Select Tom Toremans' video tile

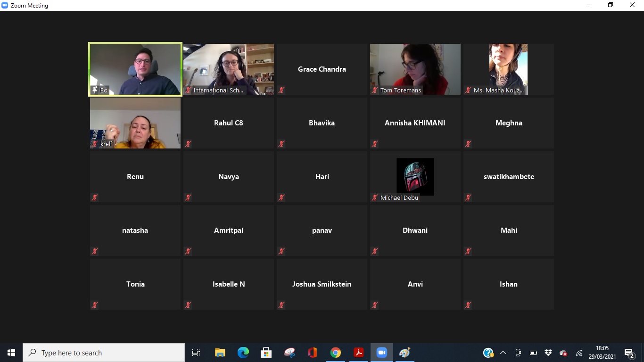click(415, 69)
